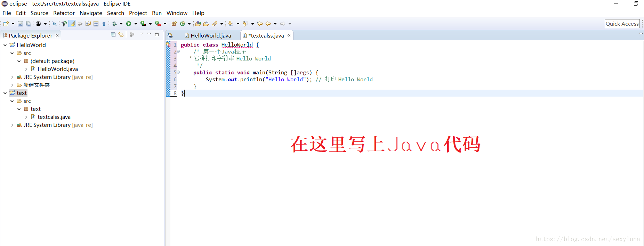Image resolution: width=644 pixels, height=246 pixels.
Task: Save the current file with the Save icon
Action: (x=20, y=24)
